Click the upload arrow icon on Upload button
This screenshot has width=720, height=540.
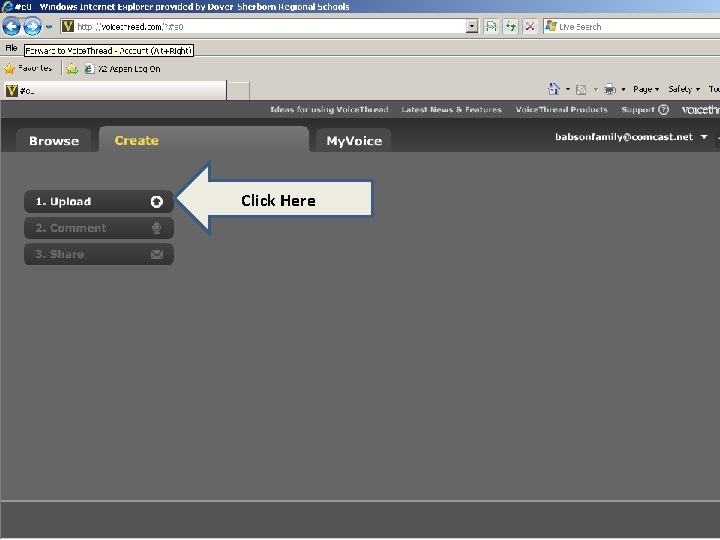click(157, 202)
